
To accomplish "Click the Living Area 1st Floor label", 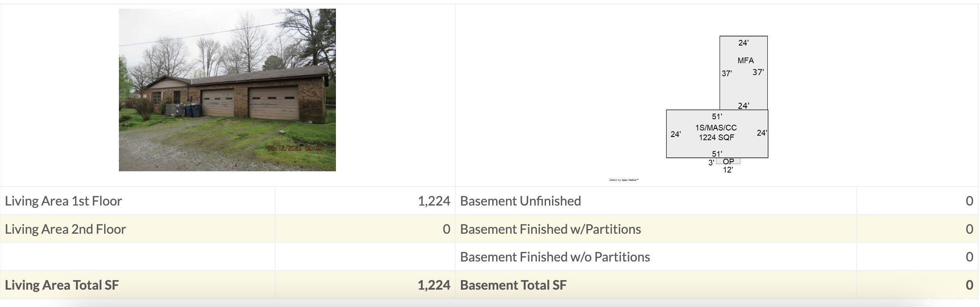I will coord(63,201).
